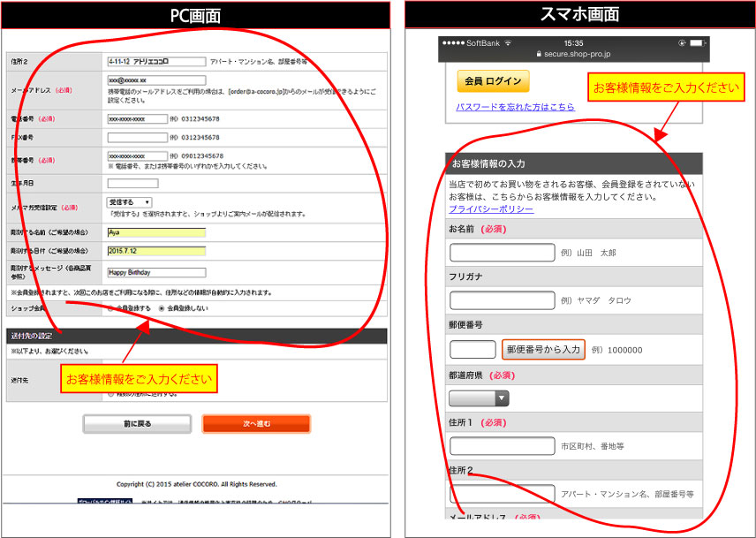Image resolution: width=756 pixels, height=538 pixels.
Task: Tap the battery icon in phone status bar
Action: pyautogui.click(x=696, y=42)
